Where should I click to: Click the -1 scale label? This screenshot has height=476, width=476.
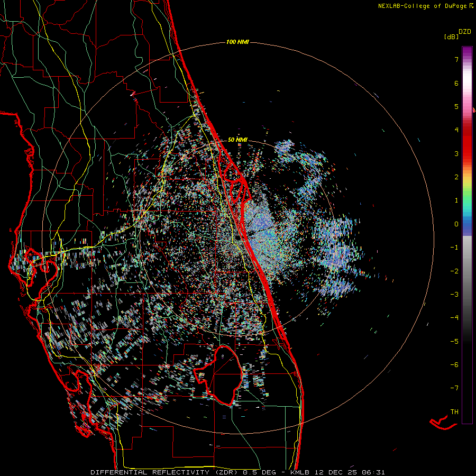[454, 248]
